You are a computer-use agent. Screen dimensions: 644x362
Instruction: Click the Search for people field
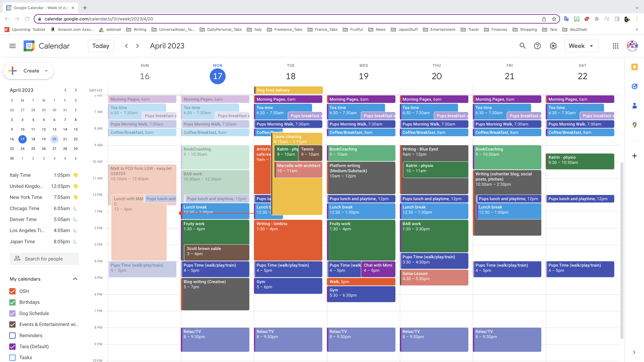(44, 259)
